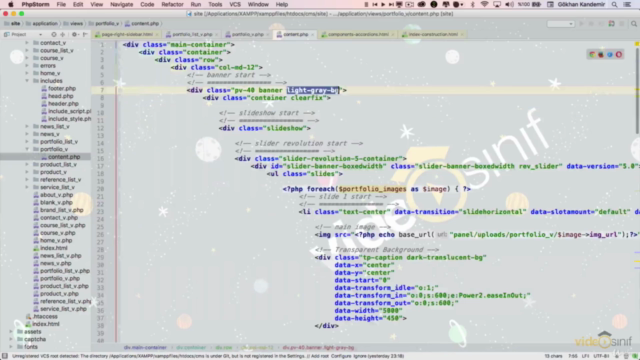Click the tool windows icon in status bar
640x360 pixels.
[4, 356]
